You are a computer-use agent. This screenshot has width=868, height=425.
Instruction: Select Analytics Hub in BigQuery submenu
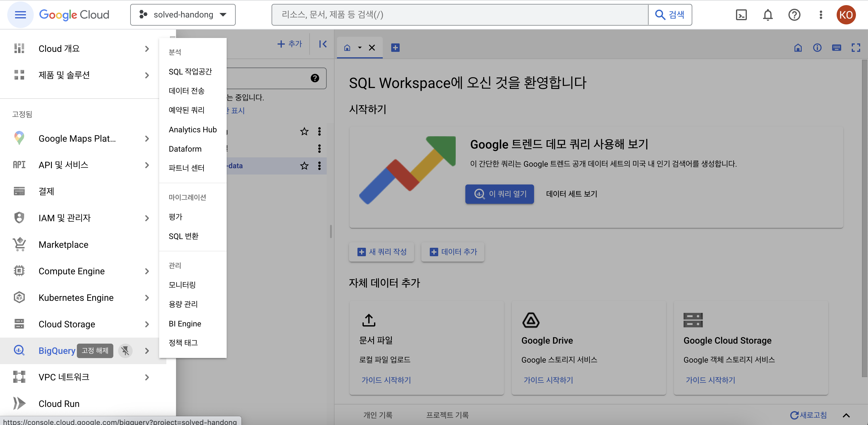tap(193, 129)
